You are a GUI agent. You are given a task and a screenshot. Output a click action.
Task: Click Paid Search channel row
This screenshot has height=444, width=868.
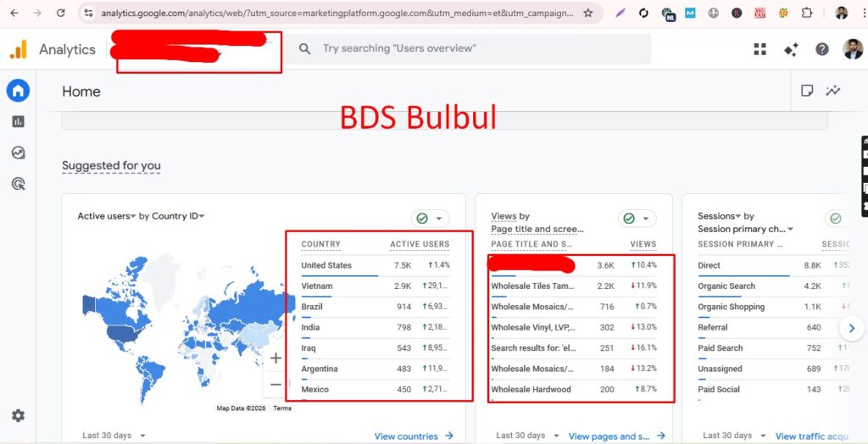coord(773,348)
